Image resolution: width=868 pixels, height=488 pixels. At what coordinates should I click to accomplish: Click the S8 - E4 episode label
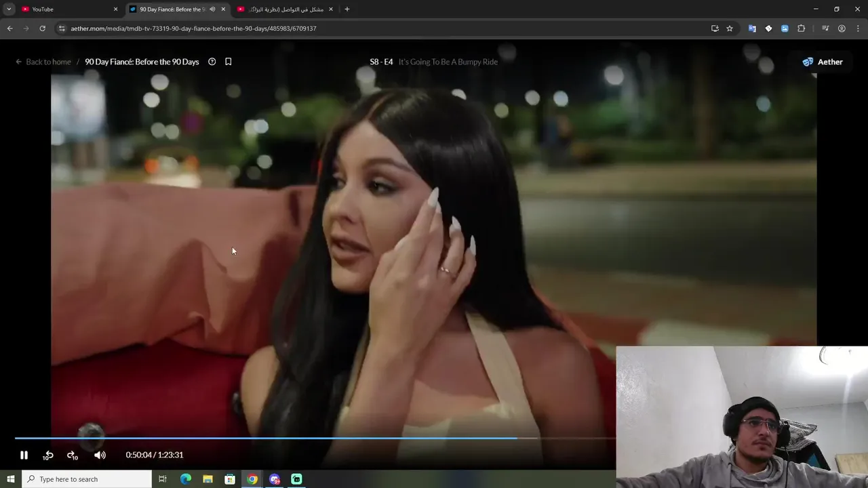[381, 62]
